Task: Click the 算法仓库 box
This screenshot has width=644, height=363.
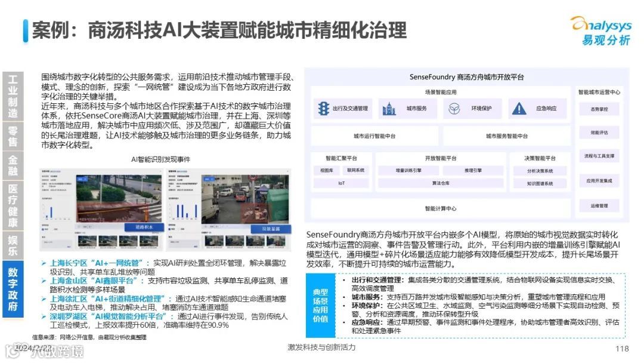Action: (441, 183)
